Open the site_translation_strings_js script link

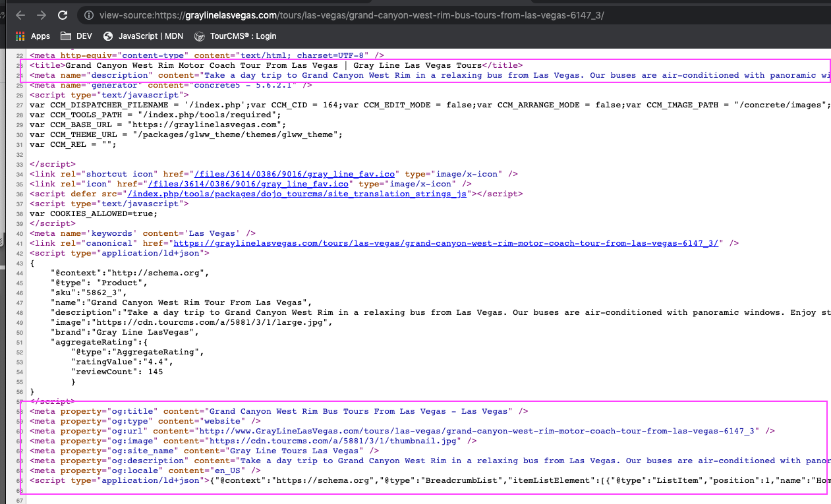click(297, 194)
